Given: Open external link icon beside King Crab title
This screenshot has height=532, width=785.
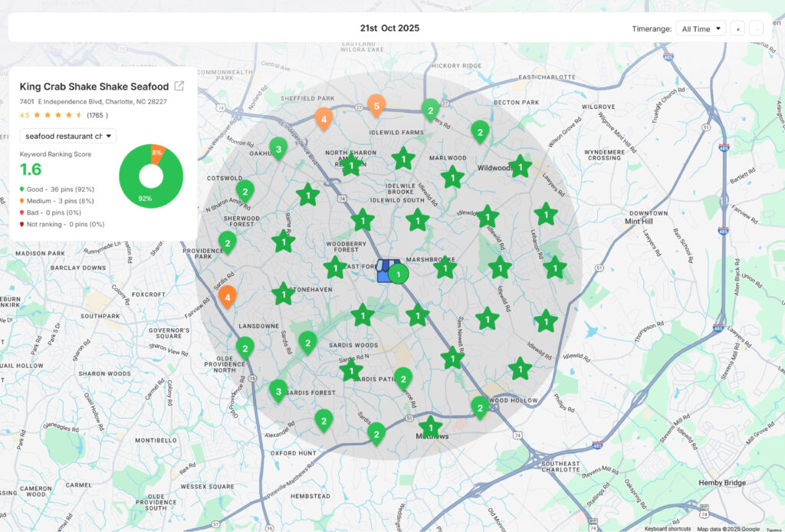Looking at the screenshot, I should click(x=179, y=86).
